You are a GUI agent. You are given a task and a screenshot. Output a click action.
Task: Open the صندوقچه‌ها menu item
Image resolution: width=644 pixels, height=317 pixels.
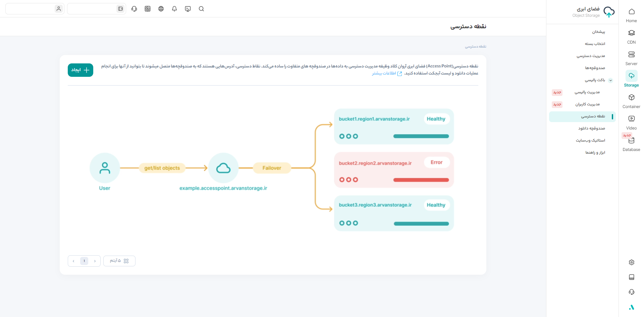point(595,68)
